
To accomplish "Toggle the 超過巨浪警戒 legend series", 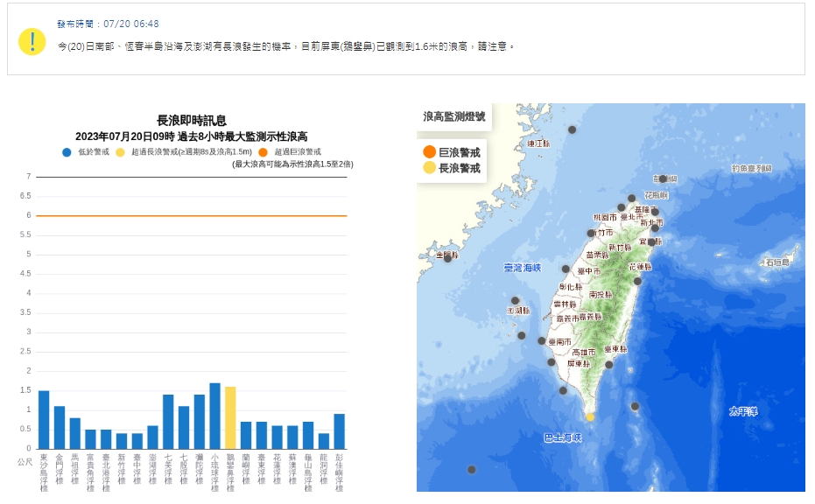I will click(x=290, y=152).
